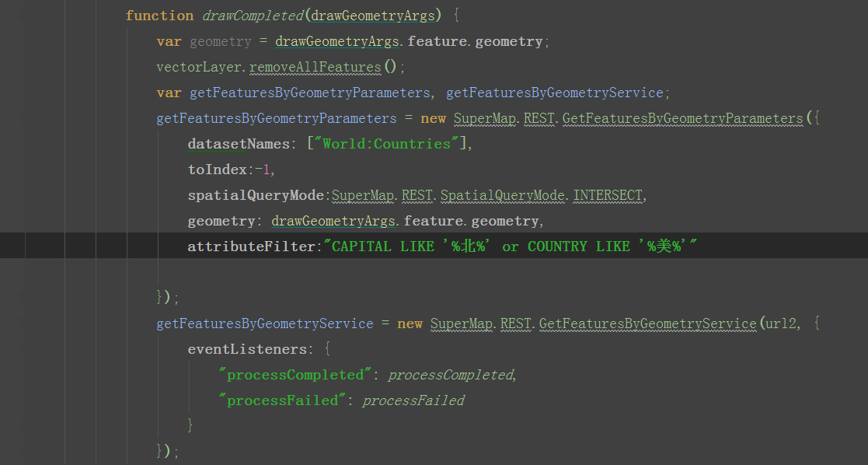Click SpatialQueryMode in the enum path
868x465 pixels.
tap(503, 195)
